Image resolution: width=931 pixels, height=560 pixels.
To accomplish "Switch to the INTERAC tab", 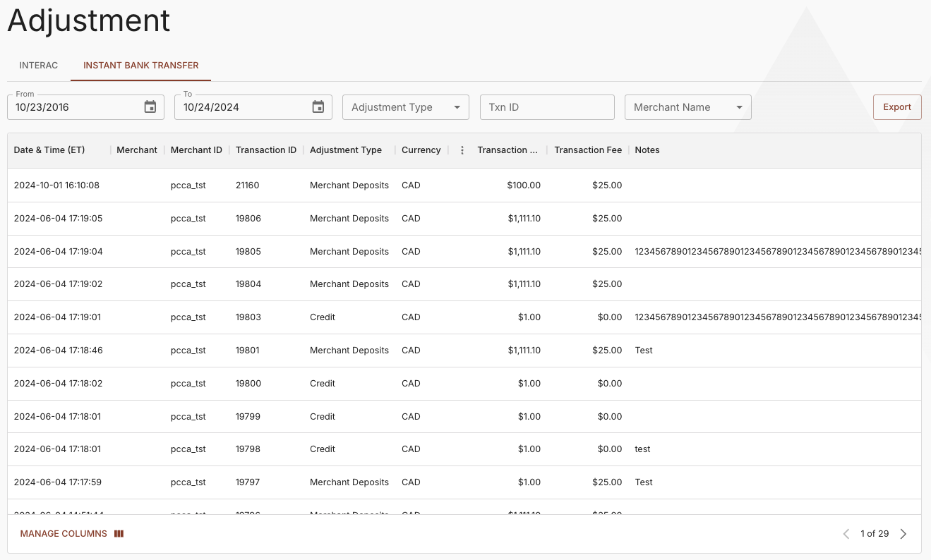I will coord(39,66).
